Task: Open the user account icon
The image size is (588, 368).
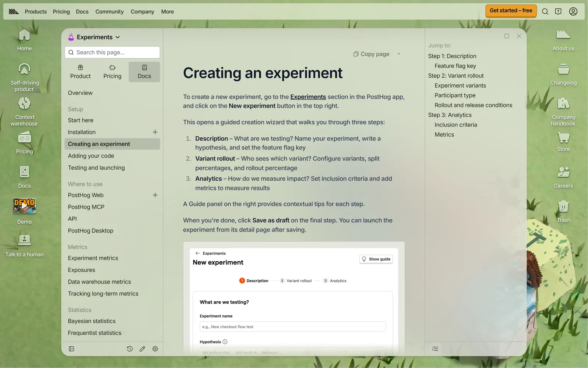Action: [x=573, y=11]
